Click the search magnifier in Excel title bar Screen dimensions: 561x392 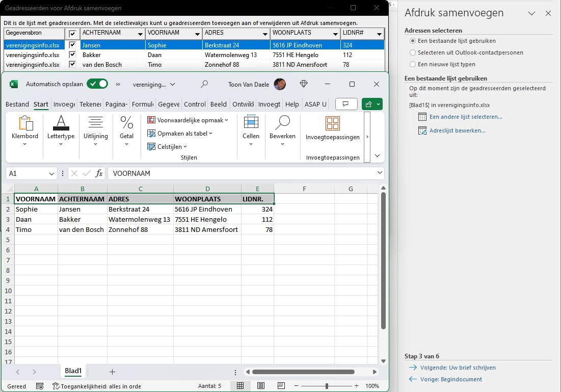(204, 84)
